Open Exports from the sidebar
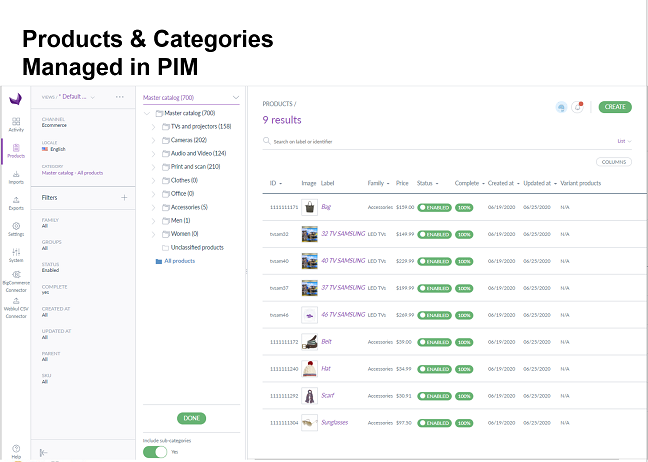The height and width of the screenshot is (462, 648). (x=16, y=203)
